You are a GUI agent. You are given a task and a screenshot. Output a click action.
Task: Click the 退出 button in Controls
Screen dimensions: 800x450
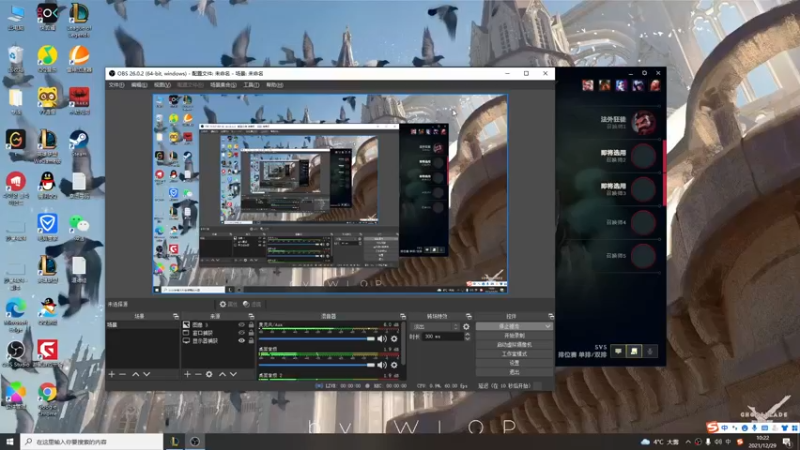coord(514,372)
